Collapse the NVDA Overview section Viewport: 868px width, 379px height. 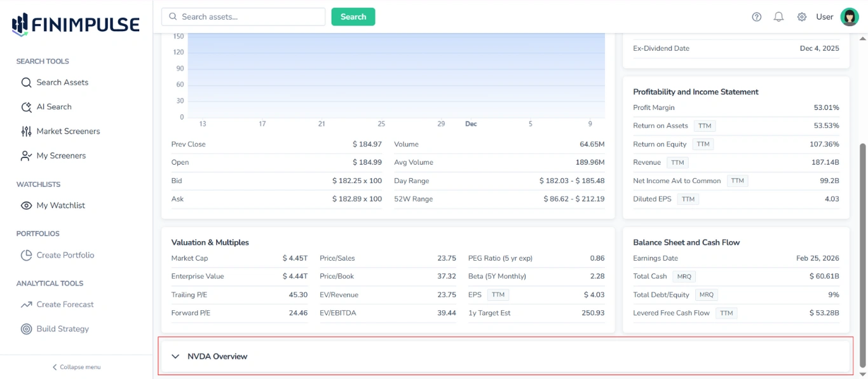click(175, 356)
